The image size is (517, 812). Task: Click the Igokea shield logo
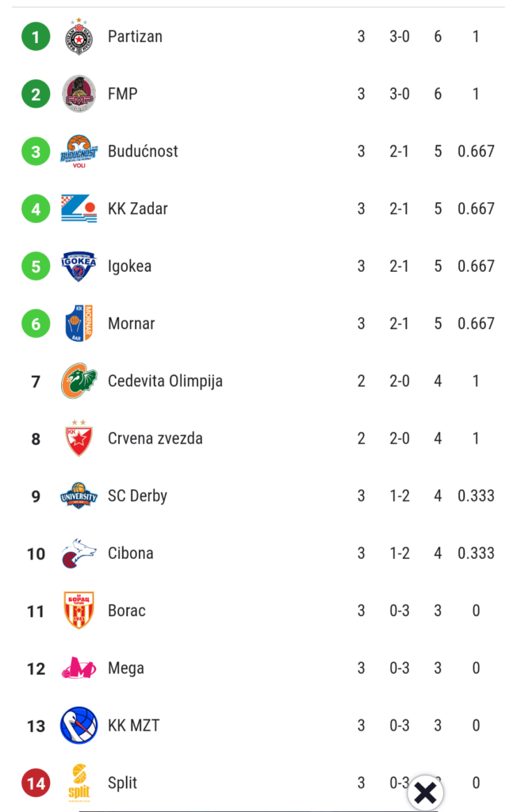[79, 266]
